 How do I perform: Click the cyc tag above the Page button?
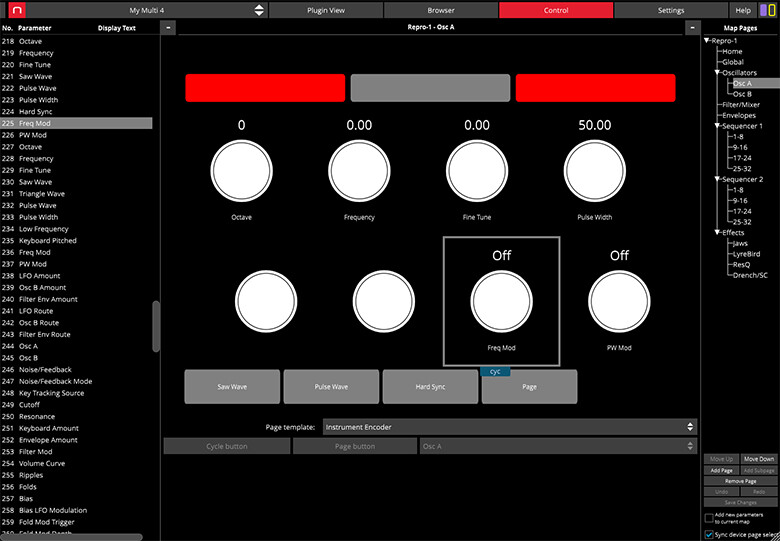495,371
